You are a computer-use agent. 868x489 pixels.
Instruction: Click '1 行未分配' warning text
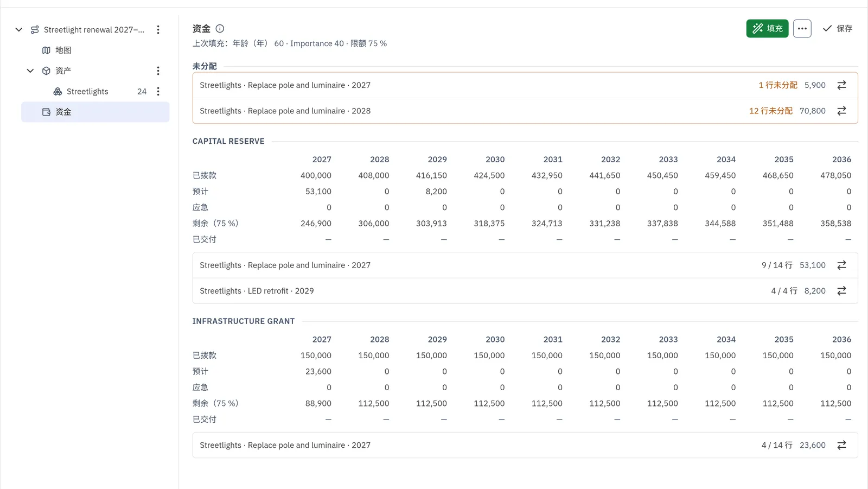778,85
